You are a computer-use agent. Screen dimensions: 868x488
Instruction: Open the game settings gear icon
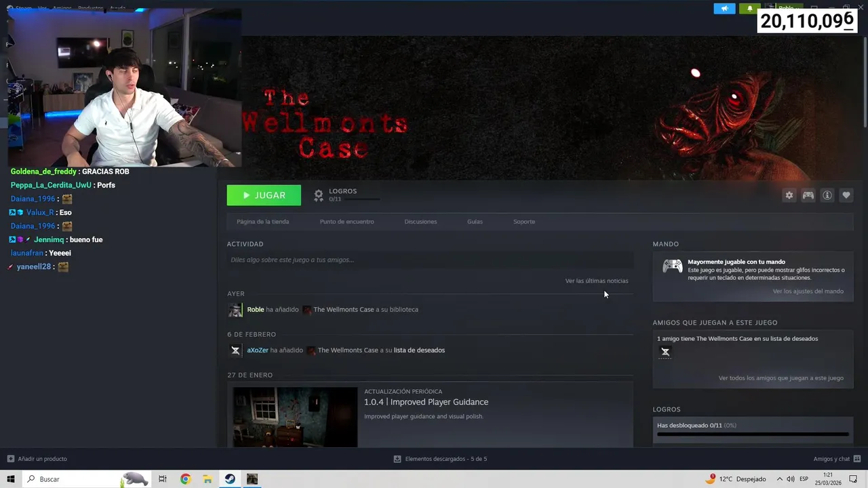tap(789, 195)
